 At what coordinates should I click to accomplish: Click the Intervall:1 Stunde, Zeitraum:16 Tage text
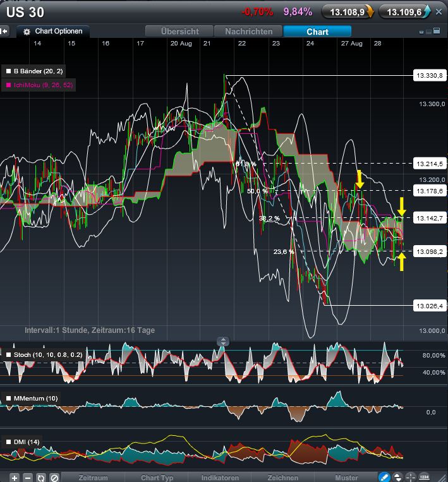click(x=90, y=330)
